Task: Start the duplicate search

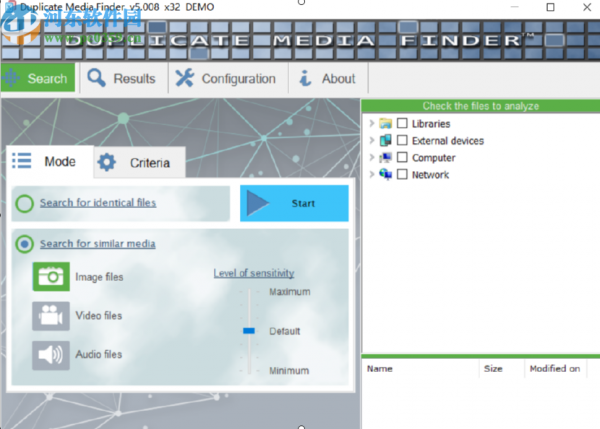Action: pyautogui.click(x=294, y=203)
